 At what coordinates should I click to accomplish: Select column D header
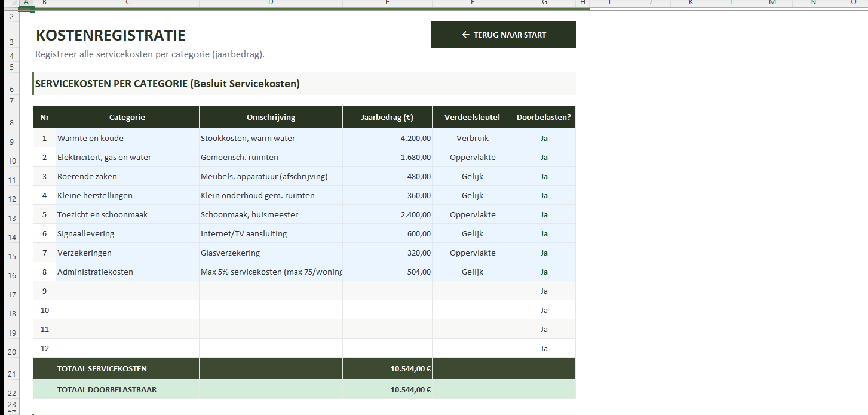(x=271, y=3)
